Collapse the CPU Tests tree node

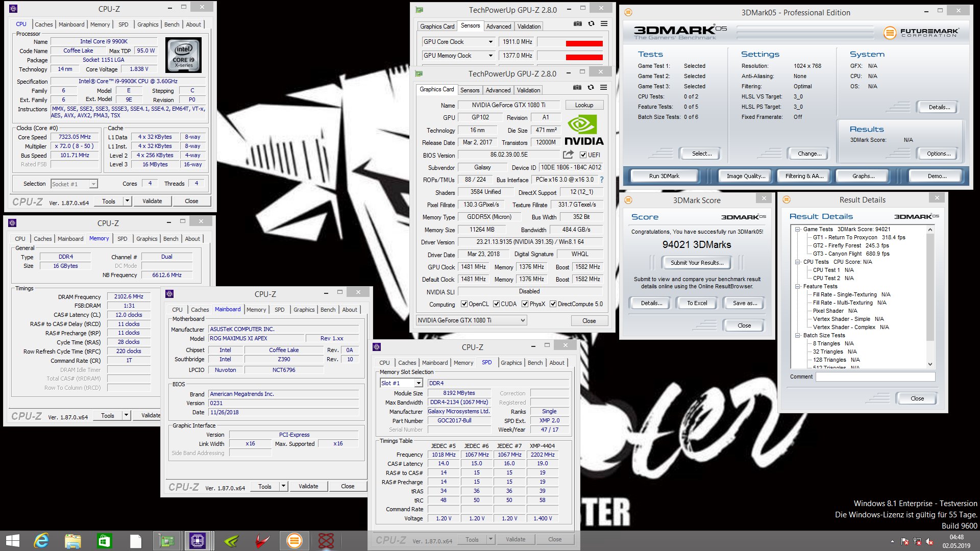[x=797, y=262]
